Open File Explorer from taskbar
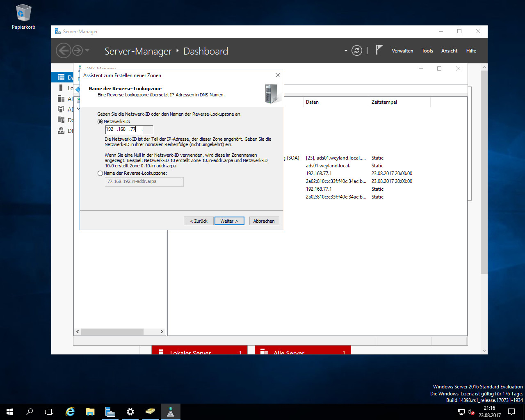 click(x=90, y=412)
